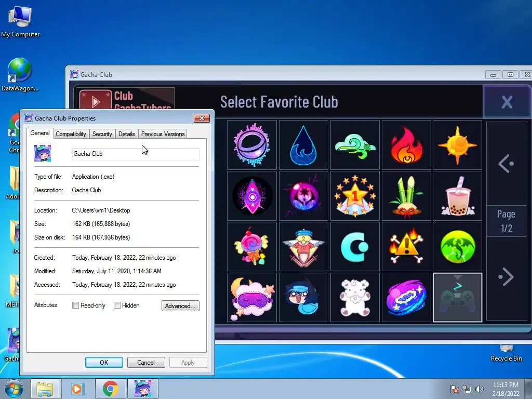Open the Details tab
The width and height of the screenshot is (532, 399).
[127, 134]
